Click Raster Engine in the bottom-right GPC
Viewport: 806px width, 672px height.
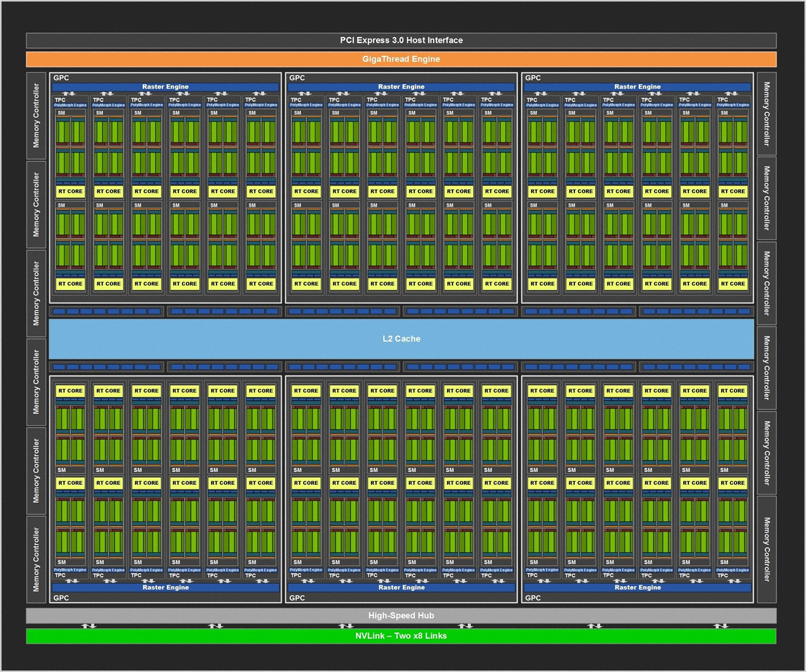point(637,588)
